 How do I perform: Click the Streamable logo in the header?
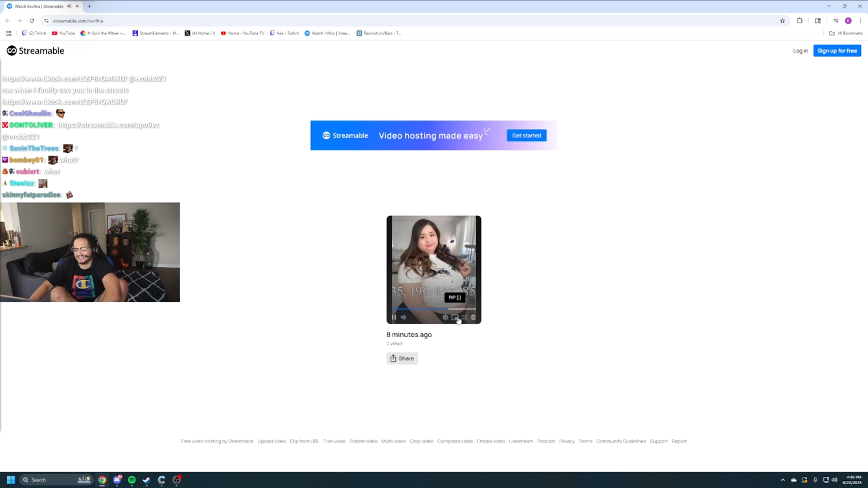[x=36, y=51]
